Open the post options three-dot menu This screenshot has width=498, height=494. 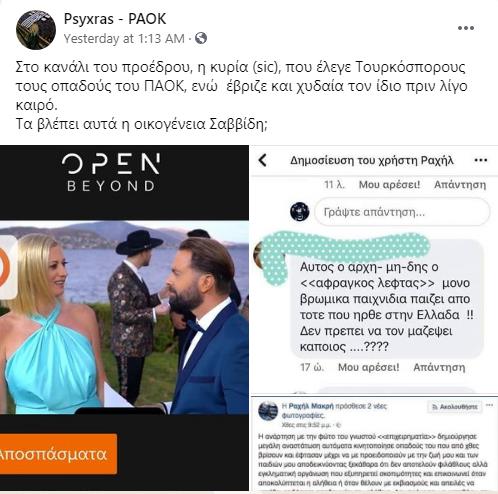click(x=466, y=28)
